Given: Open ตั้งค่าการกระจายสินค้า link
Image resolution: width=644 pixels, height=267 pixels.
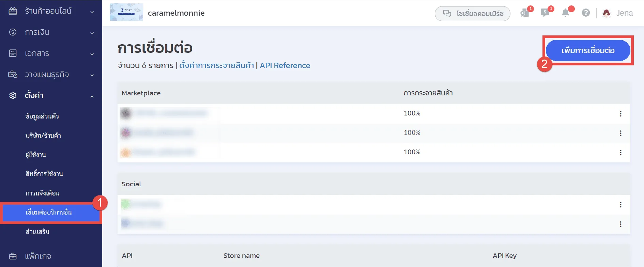Looking at the screenshot, I should 216,65.
